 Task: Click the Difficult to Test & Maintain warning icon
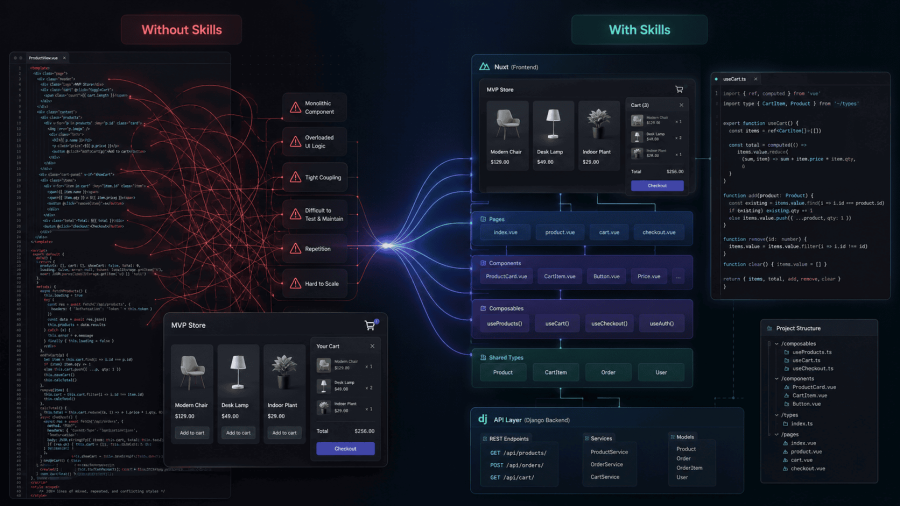296,215
